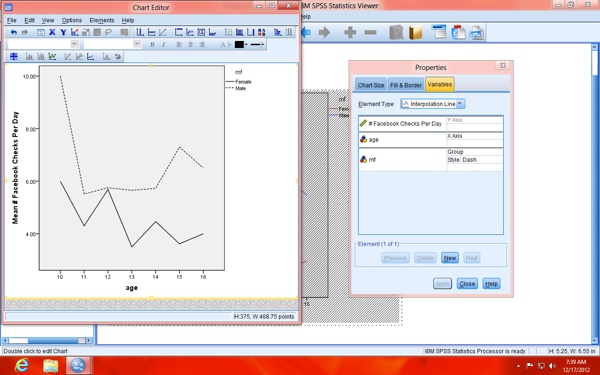
Task: Click the pie explode slice icon
Action: (x=118, y=57)
